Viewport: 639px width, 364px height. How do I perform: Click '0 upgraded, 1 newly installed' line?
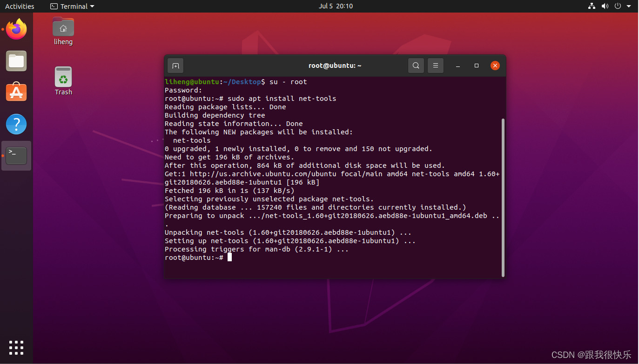[298, 149]
